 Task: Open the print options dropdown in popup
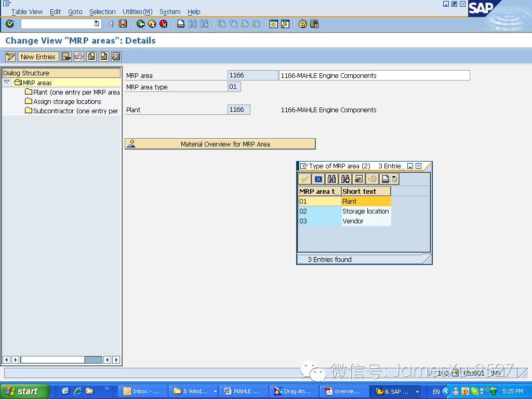point(395,179)
